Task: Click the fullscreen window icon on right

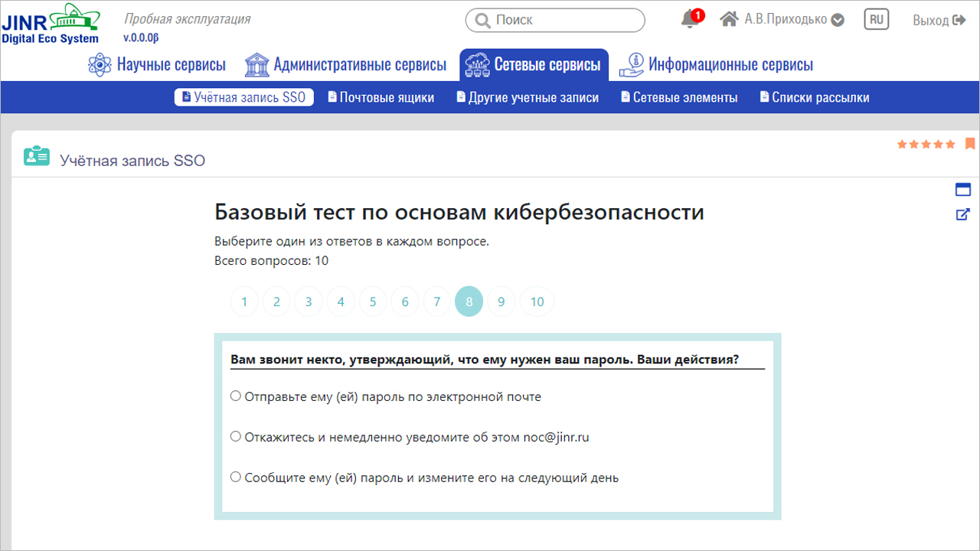Action: pos(963,190)
